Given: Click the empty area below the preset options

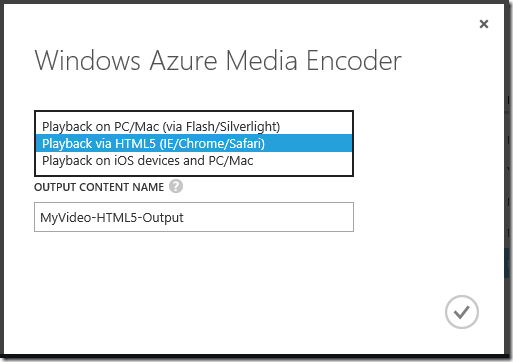Looking at the screenshot, I should pyautogui.click(x=194, y=172).
